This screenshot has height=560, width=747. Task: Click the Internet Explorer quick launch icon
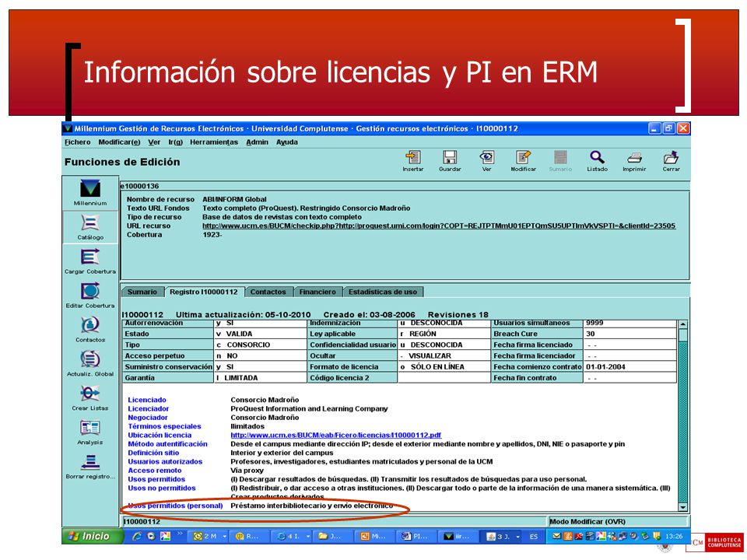coord(137,536)
